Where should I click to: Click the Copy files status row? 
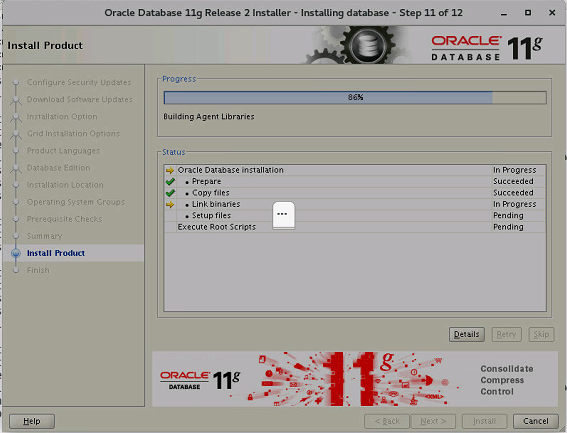coord(355,193)
